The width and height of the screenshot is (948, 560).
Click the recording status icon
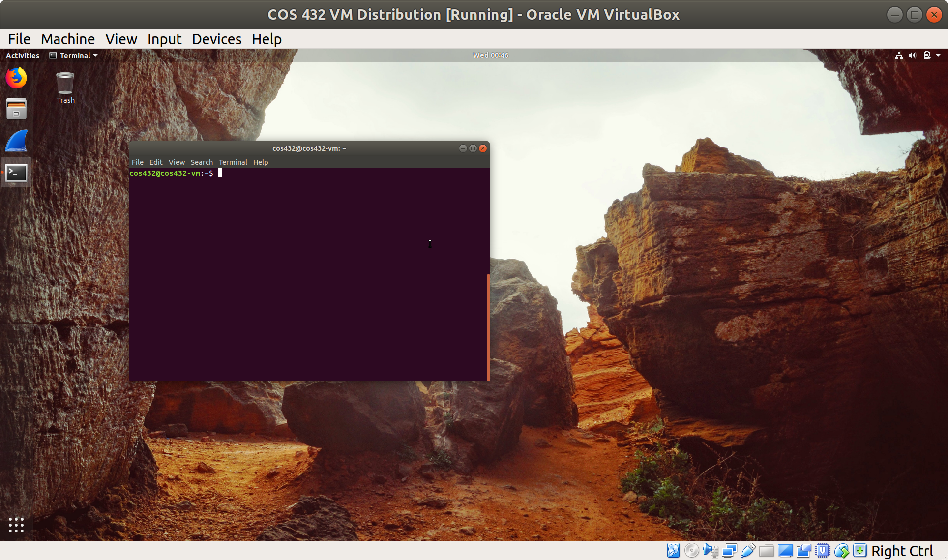pos(804,551)
